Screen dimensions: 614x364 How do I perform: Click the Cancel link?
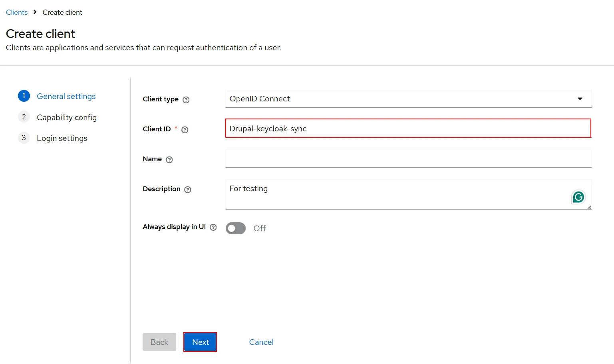tap(261, 342)
